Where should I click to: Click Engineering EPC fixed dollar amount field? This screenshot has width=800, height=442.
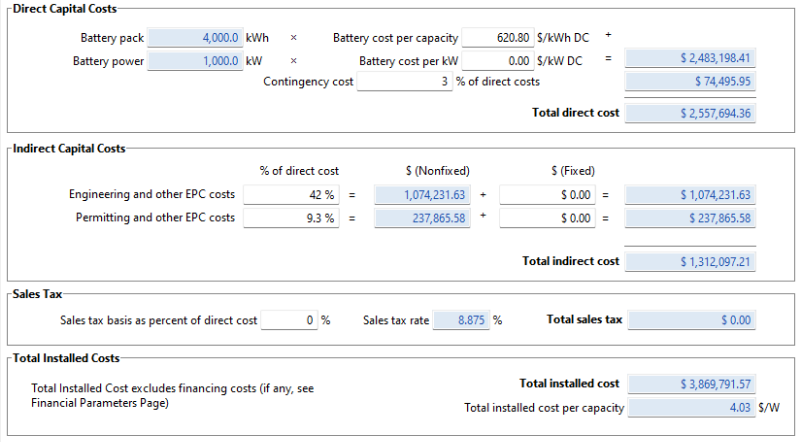pos(547,195)
